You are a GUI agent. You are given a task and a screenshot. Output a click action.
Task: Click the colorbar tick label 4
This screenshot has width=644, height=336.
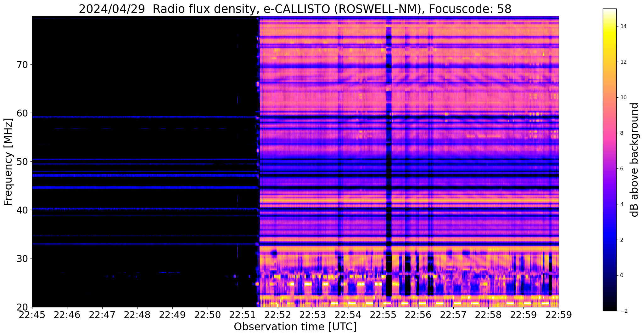(621, 204)
